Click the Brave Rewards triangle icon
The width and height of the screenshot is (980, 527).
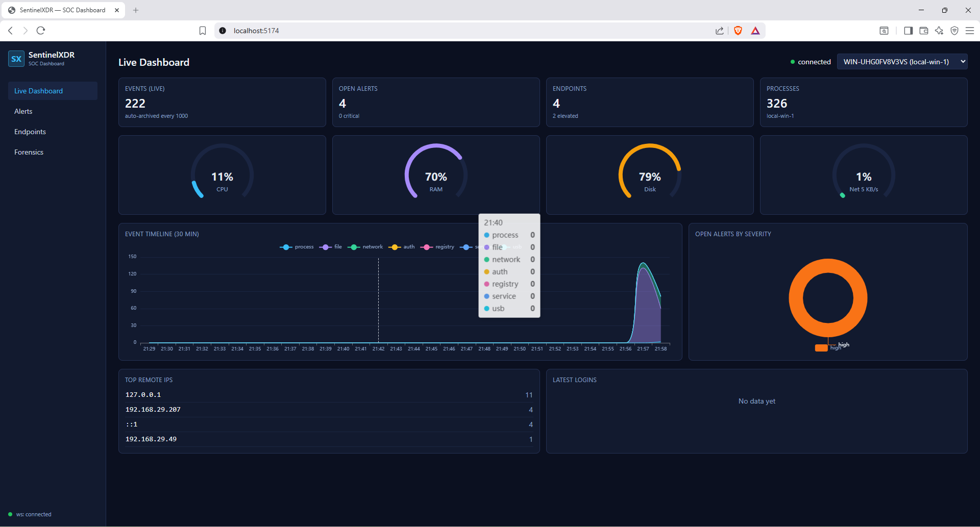(x=755, y=31)
